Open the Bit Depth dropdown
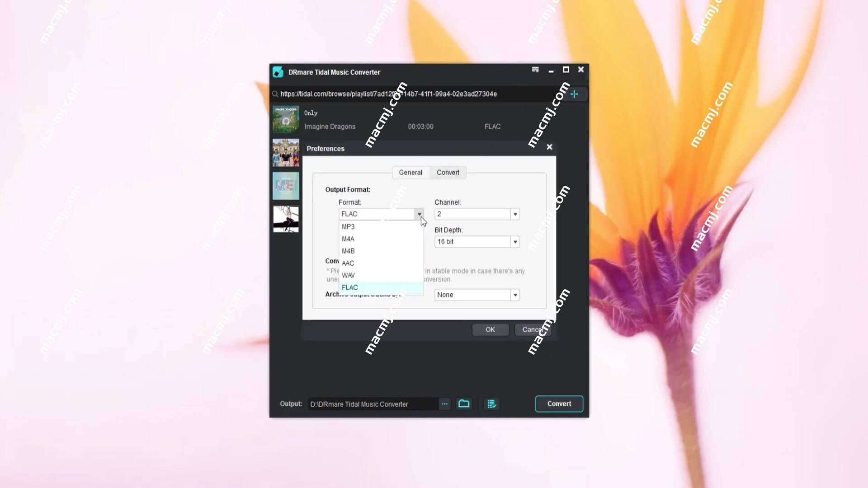Screen dimensions: 868x488 (477, 242)
